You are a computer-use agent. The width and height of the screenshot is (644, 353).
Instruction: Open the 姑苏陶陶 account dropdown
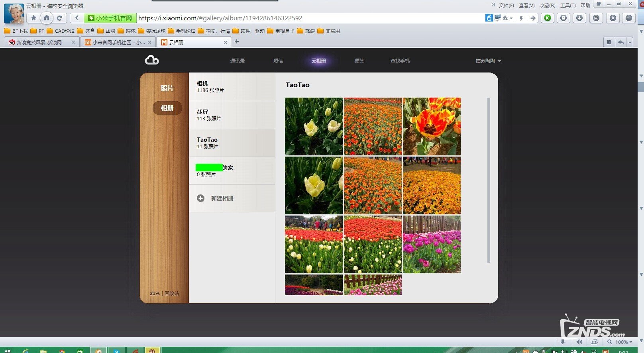point(488,61)
